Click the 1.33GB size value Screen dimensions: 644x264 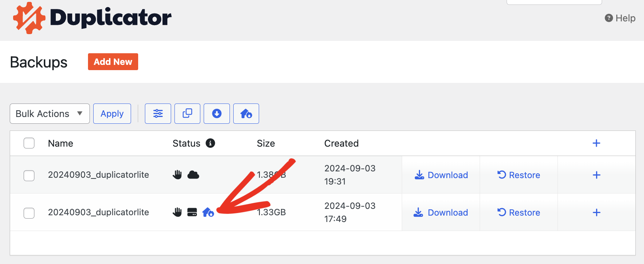pos(271,212)
